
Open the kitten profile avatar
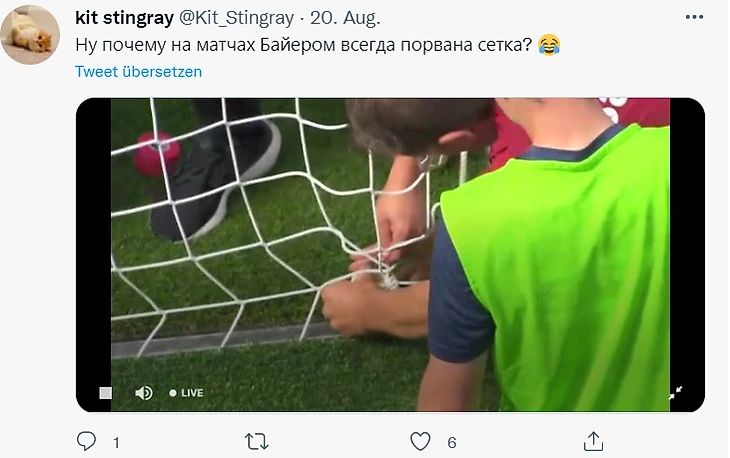[x=30, y=34]
